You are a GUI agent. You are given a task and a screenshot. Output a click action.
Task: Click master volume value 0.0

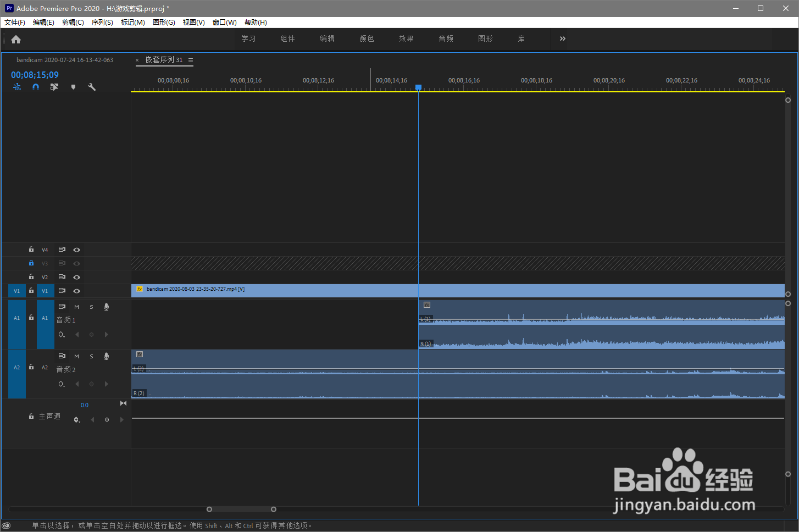pyautogui.click(x=85, y=405)
